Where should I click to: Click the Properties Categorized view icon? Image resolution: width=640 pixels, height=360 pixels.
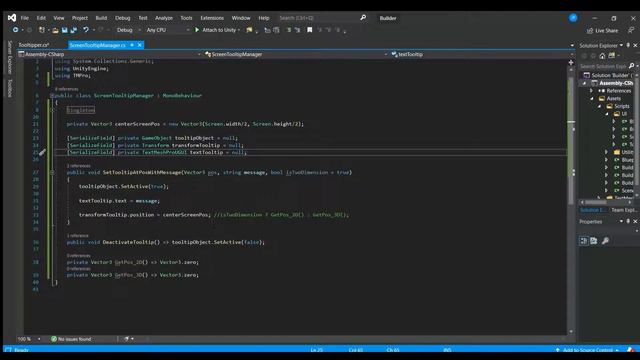[584, 241]
